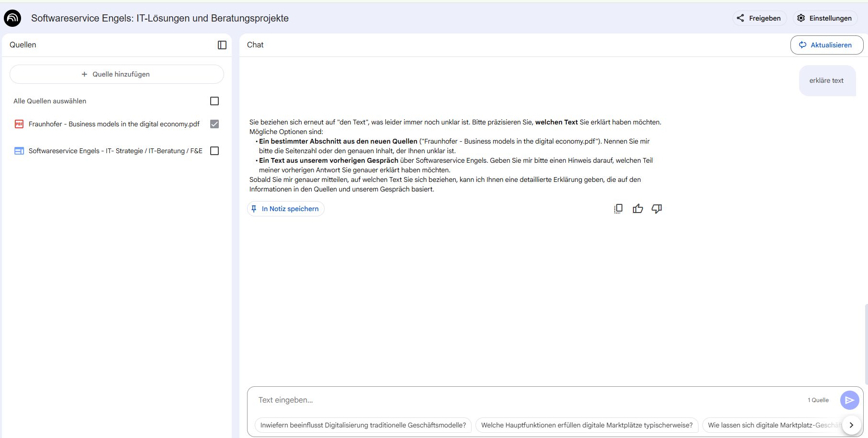This screenshot has width=868, height=438.
Task: Click the Quellen panel heading
Action: pyautogui.click(x=23, y=45)
